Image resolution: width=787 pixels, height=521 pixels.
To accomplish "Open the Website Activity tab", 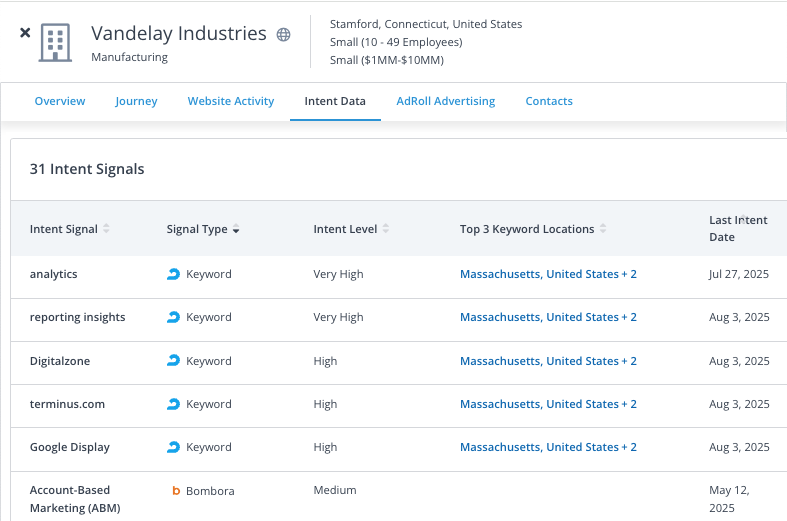I will point(231,101).
